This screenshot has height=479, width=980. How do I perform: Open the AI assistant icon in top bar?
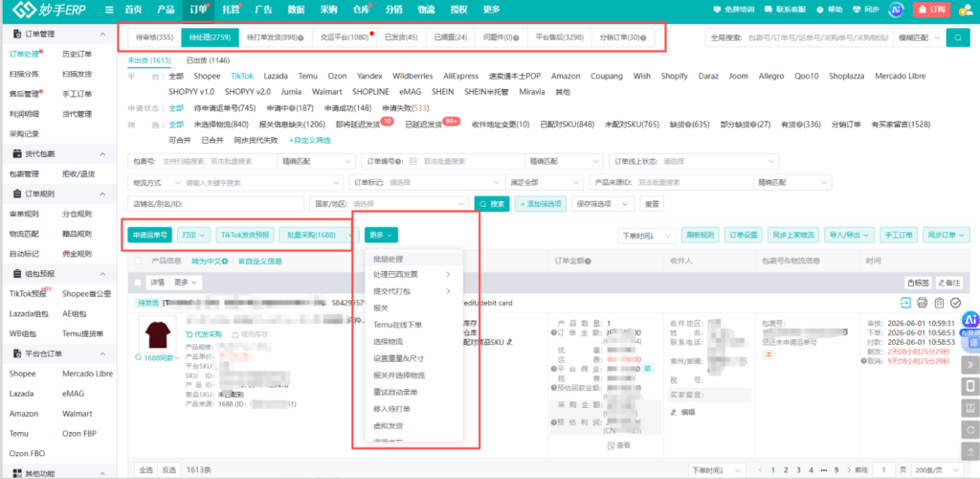[x=897, y=10]
